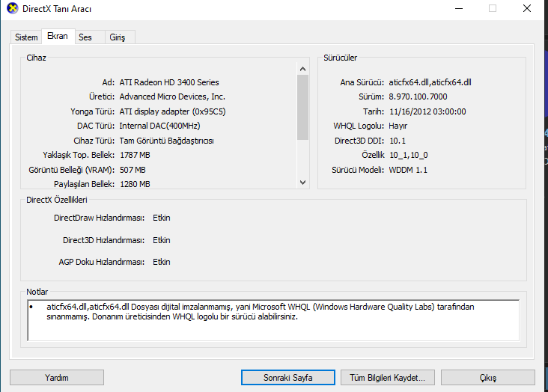This screenshot has height=392, width=548.
Task: Click the DirectX Özellikleri group title
Action: pyautogui.click(x=57, y=200)
